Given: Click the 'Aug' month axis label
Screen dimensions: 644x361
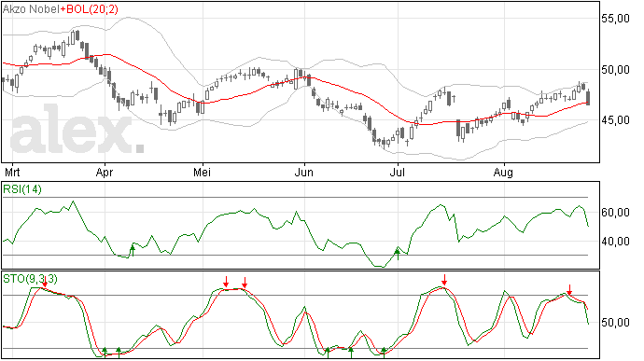Looking at the screenshot, I should (x=503, y=173).
